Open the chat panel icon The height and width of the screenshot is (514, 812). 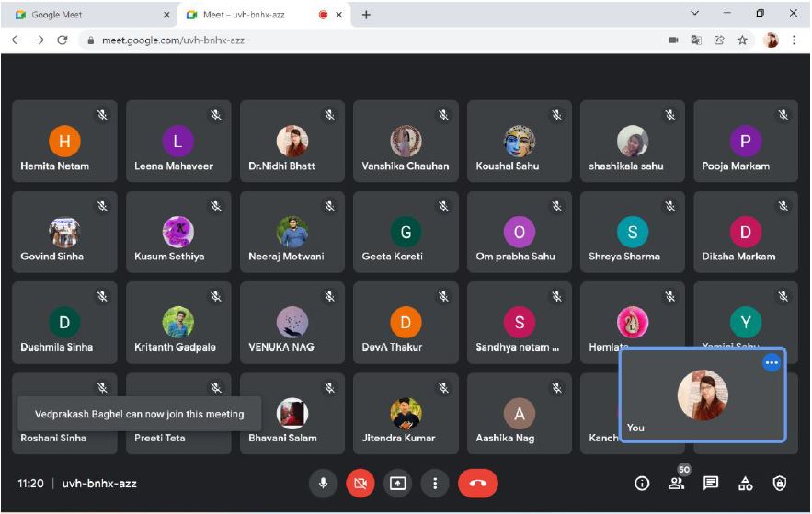point(711,483)
